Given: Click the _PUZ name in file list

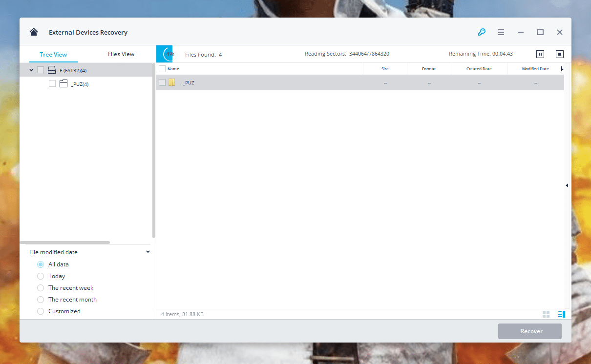Looking at the screenshot, I should pyautogui.click(x=189, y=83).
